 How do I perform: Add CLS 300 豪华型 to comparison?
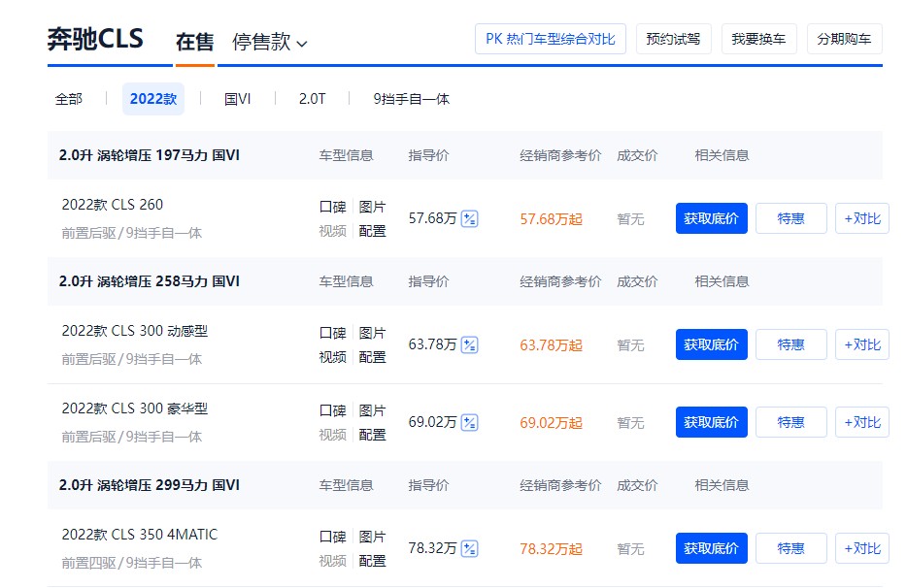tap(862, 422)
